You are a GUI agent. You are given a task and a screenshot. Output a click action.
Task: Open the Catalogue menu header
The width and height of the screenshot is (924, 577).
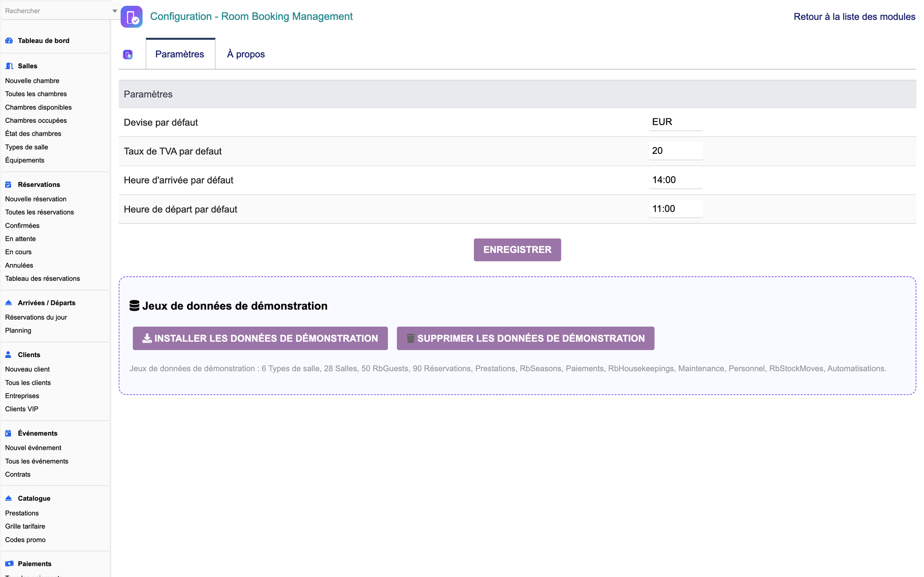click(x=34, y=498)
